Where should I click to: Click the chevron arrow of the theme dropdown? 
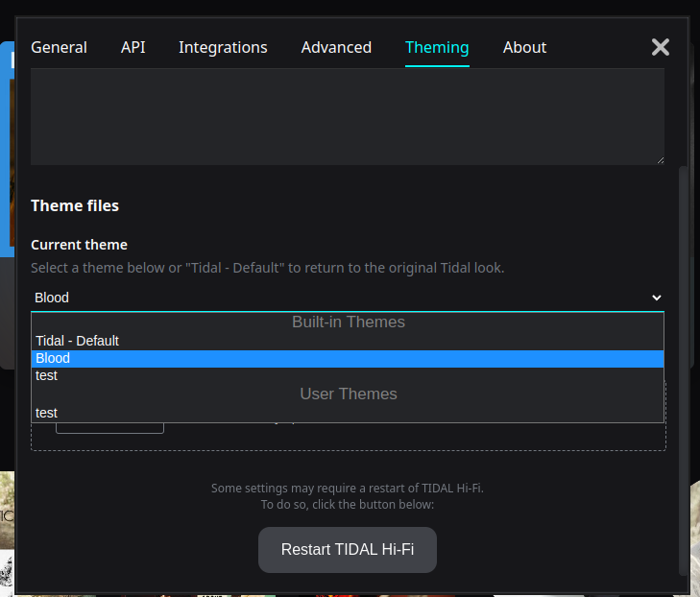(657, 298)
